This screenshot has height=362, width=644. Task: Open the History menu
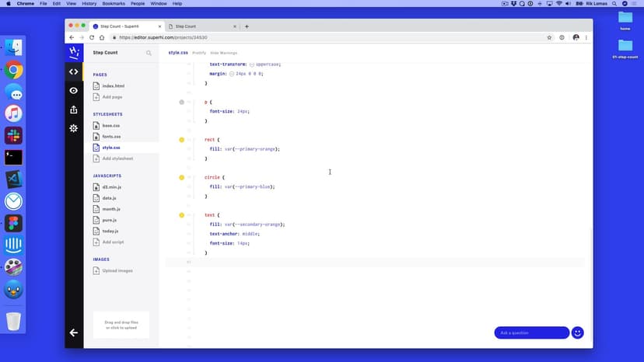89,4
